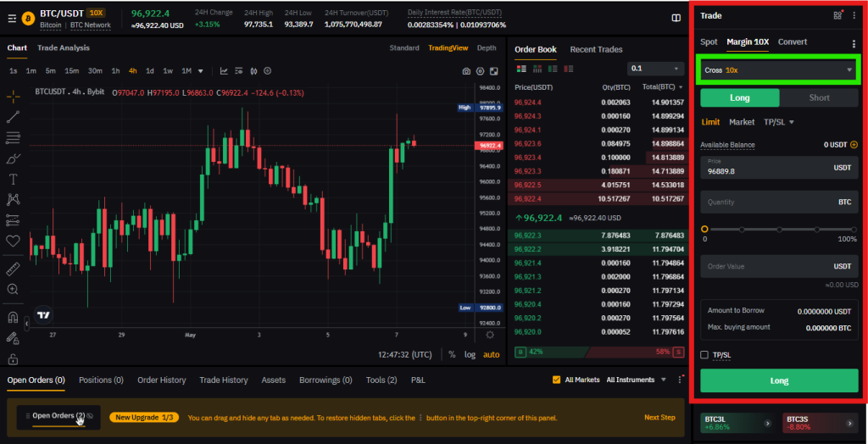Open the Positions (0) tab
Screen dimensions: 868x444
[101, 380]
